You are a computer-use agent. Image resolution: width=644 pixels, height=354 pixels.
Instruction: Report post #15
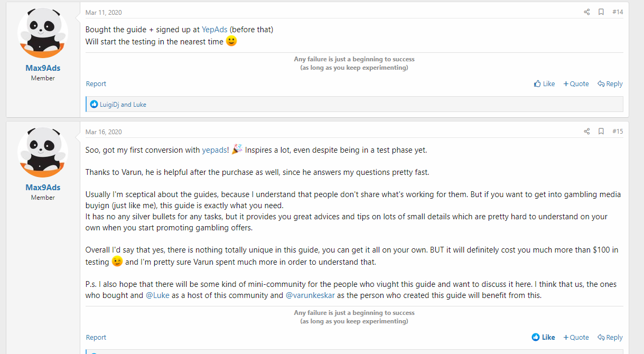[96, 338]
